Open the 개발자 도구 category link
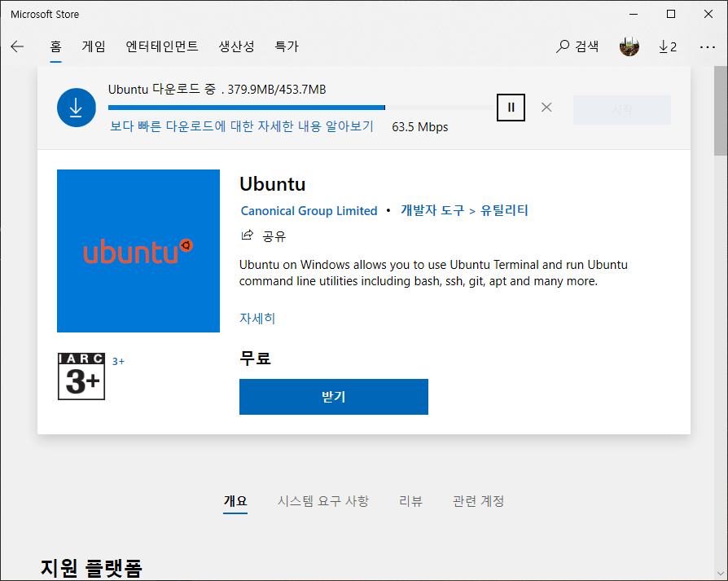The width and height of the screenshot is (728, 581). click(x=432, y=210)
